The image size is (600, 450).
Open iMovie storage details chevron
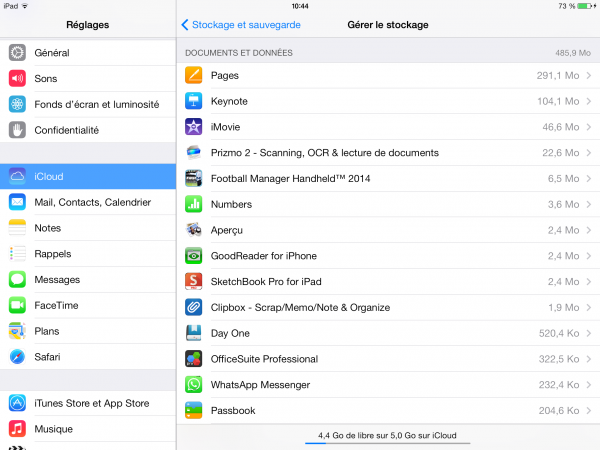tap(589, 127)
